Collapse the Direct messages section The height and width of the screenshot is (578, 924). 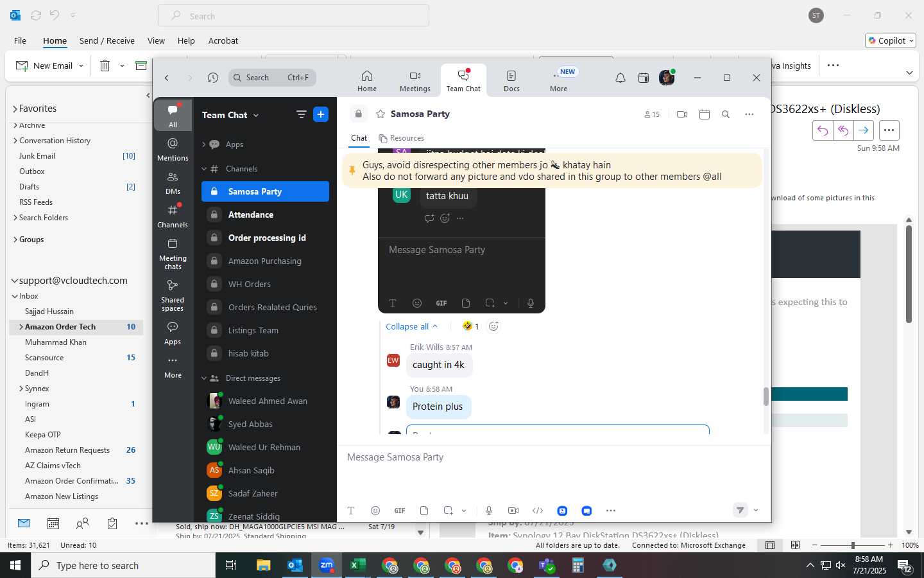click(x=204, y=378)
